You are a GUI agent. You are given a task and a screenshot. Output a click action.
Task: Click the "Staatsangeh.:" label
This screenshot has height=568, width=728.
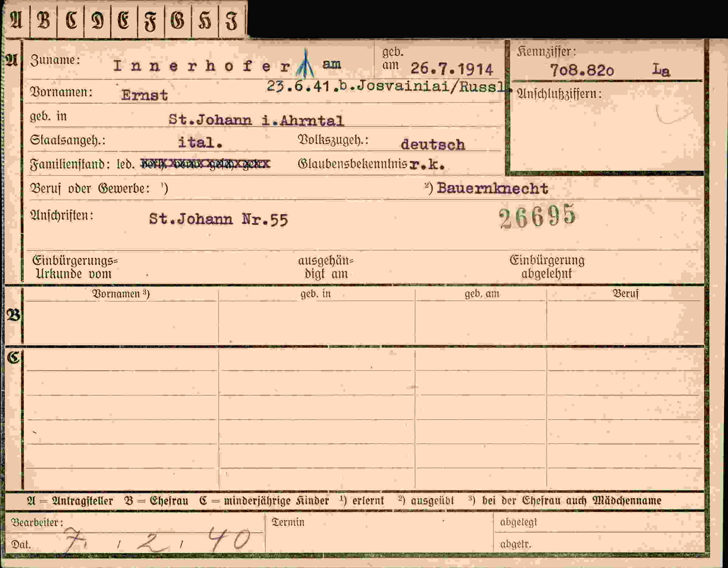pos(68,140)
